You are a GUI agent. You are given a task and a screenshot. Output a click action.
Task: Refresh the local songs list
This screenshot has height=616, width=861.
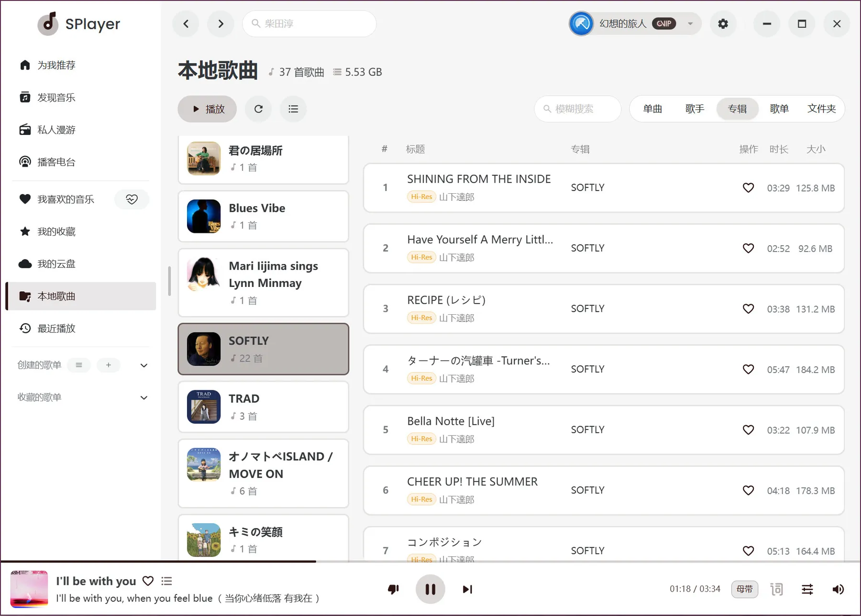point(258,109)
